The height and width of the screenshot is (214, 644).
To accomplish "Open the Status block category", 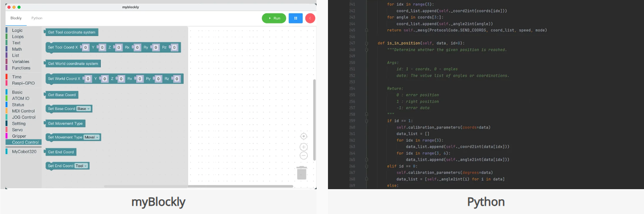I will pyautogui.click(x=18, y=104).
